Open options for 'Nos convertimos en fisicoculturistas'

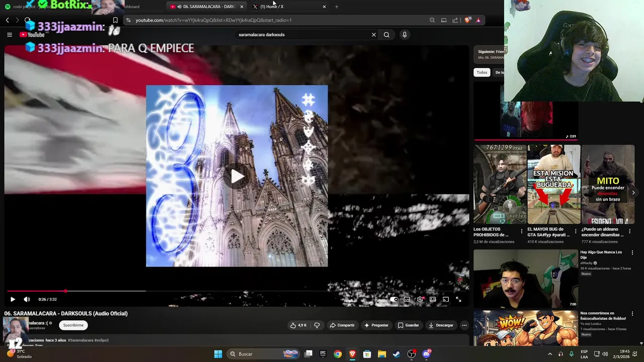coord(632,314)
